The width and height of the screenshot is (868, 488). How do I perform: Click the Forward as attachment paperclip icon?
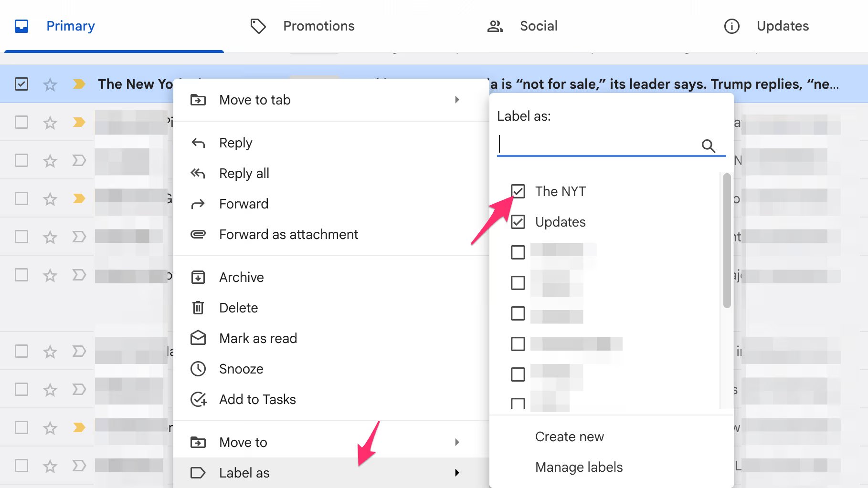coord(198,234)
